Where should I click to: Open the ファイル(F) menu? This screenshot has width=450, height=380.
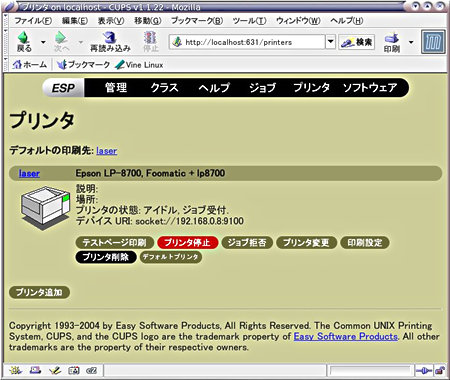click(x=33, y=21)
